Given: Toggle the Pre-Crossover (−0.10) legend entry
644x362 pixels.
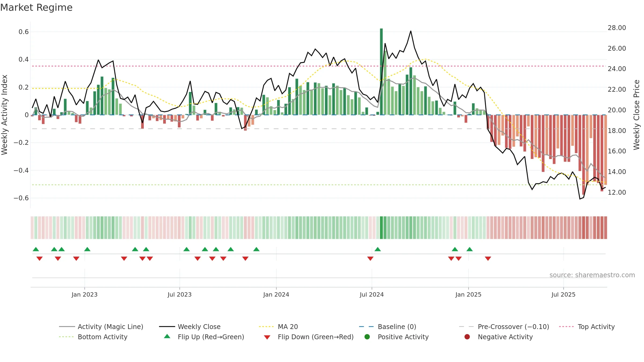Looking at the screenshot, I should point(504,327).
